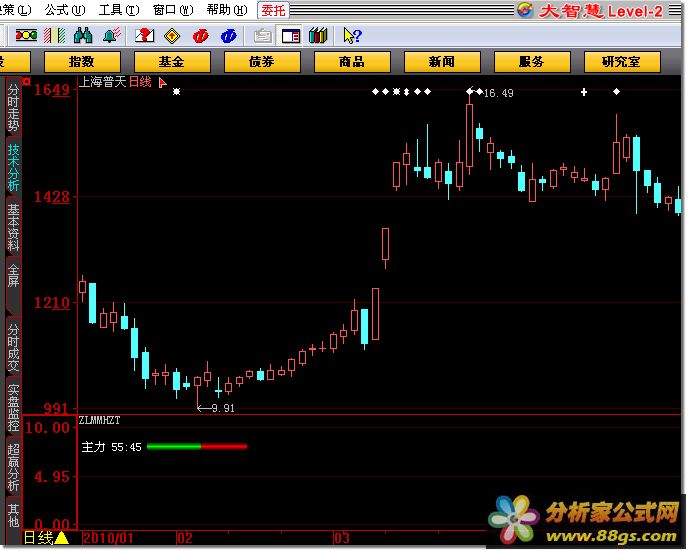Image resolution: width=688 pixels, height=551 pixels.
Task: Click the 主力 55:45 green-red ratio bar
Action: [197, 447]
